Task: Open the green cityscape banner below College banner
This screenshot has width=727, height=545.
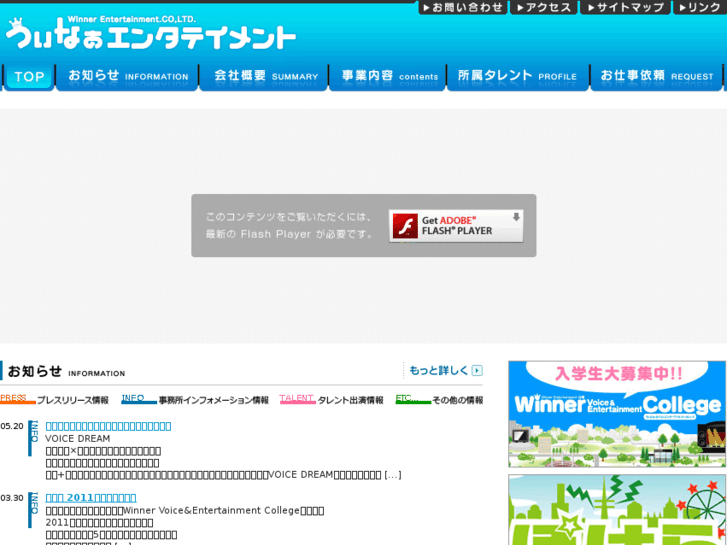Action: [x=617, y=510]
